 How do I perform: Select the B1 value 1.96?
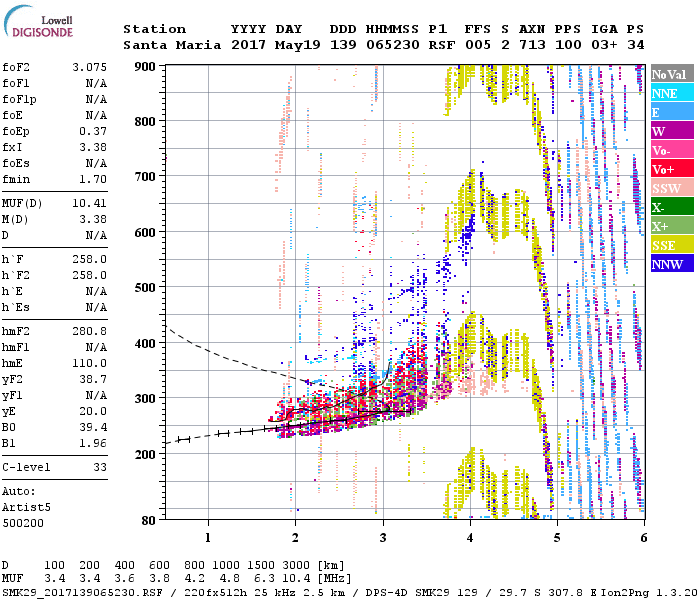click(93, 444)
